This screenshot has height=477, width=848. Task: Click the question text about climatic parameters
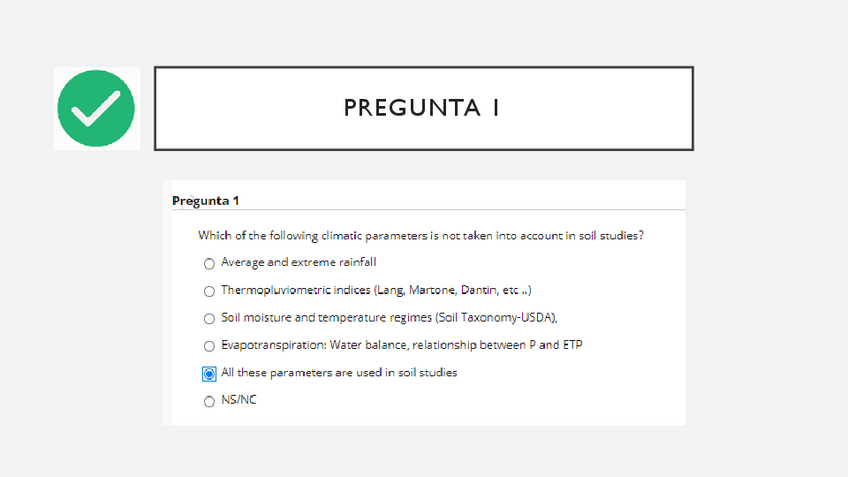pyautogui.click(x=420, y=236)
